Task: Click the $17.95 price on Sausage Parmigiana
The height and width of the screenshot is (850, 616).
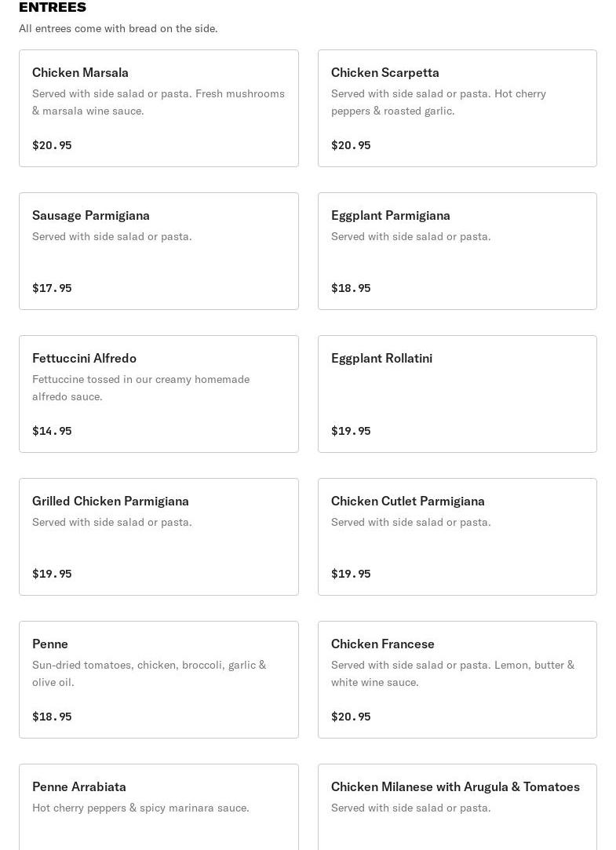Action: point(52,288)
